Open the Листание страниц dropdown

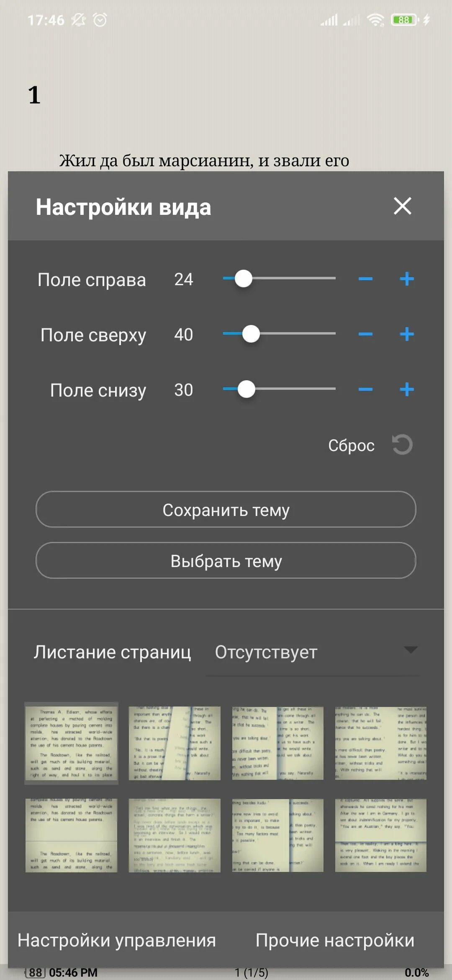[x=313, y=652]
